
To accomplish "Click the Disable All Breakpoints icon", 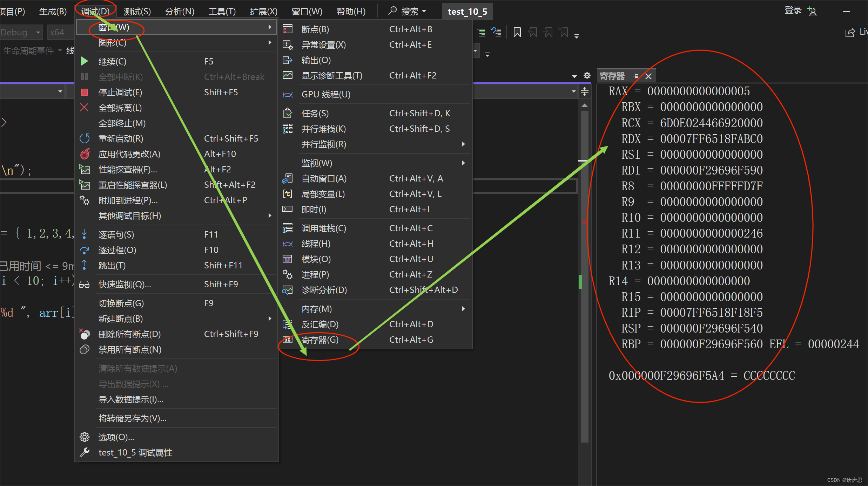I will point(85,349).
